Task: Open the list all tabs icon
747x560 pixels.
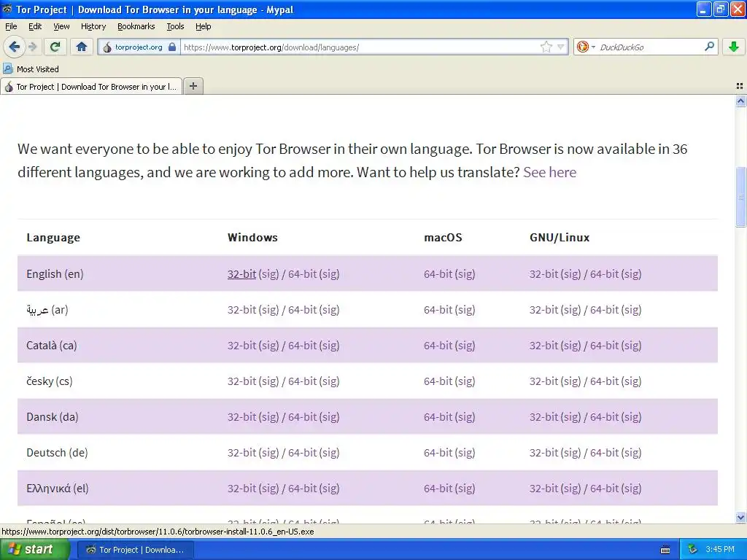Action: tap(740, 86)
